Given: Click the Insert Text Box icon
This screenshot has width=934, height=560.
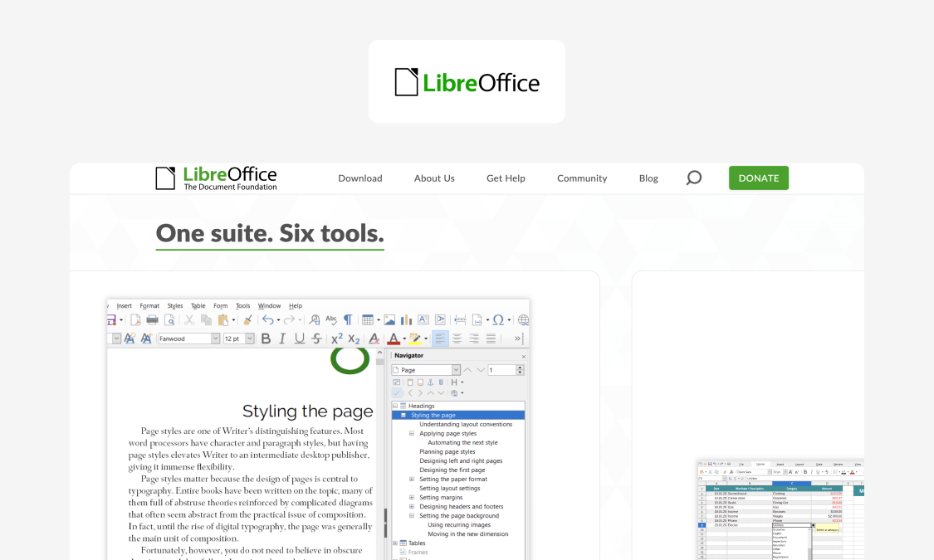Looking at the screenshot, I should pos(423,319).
